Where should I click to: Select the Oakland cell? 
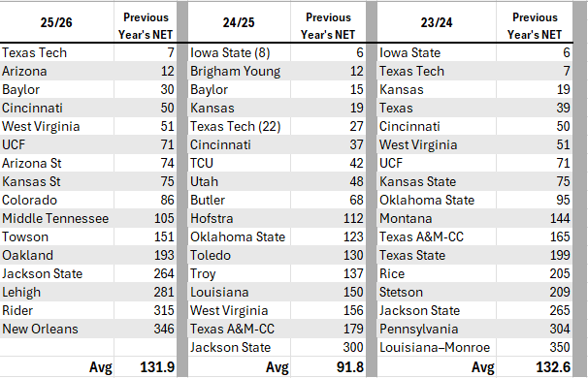(x=56, y=255)
